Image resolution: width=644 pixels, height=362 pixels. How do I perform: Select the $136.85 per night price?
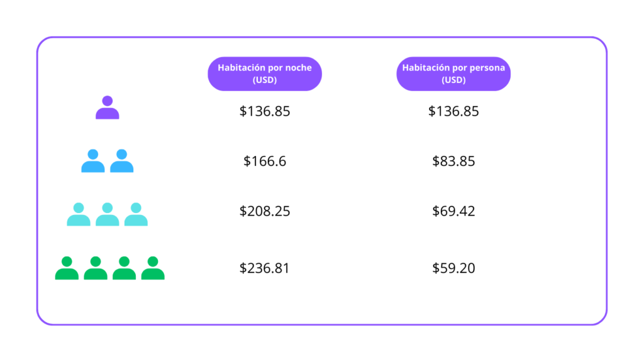[265, 111]
